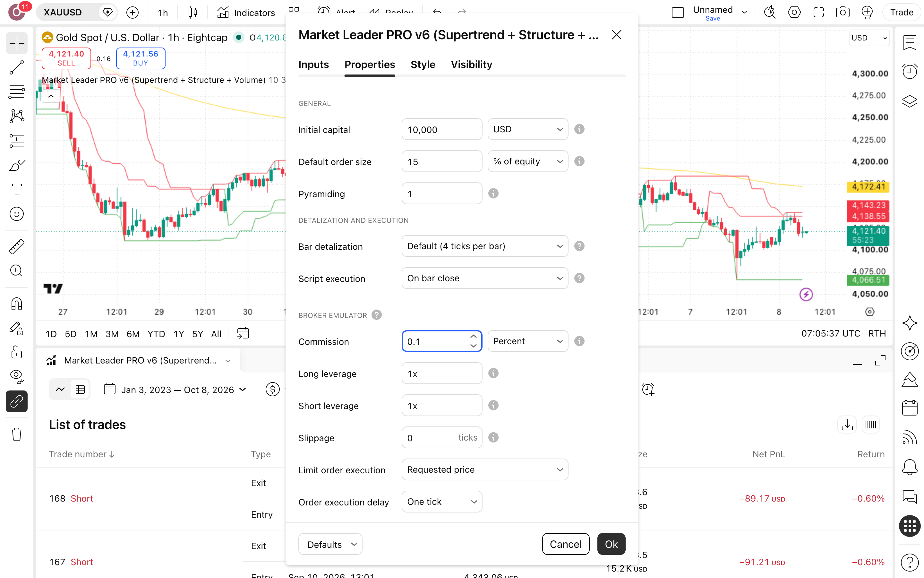The image size is (924, 578).
Task: Take a chart snapshot with camera icon
Action: tap(842, 13)
